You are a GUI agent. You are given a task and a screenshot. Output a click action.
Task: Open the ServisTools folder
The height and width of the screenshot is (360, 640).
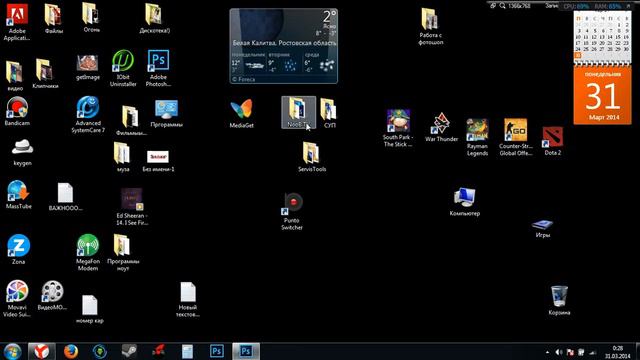click(311, 157)
